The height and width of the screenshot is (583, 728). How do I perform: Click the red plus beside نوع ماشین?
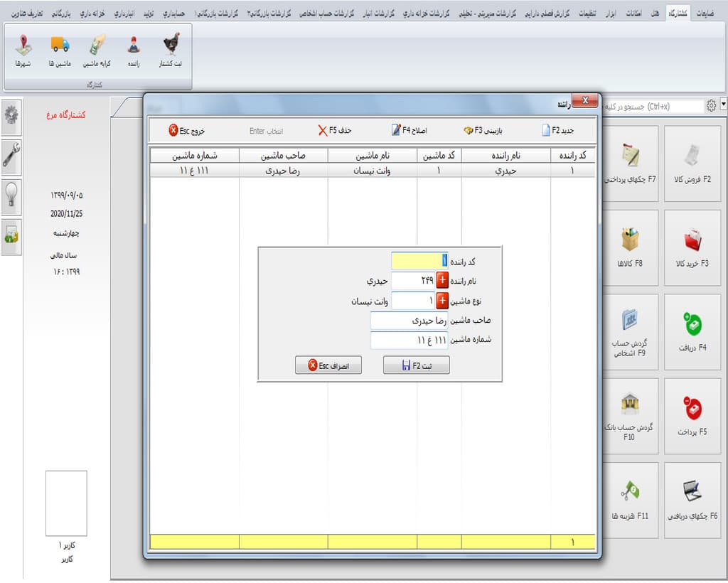(442, 301)
